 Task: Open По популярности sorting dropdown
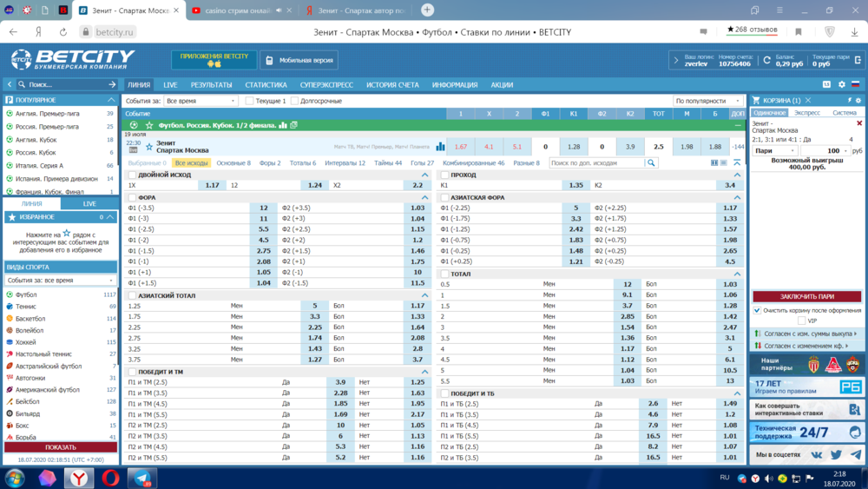point(707,101)
